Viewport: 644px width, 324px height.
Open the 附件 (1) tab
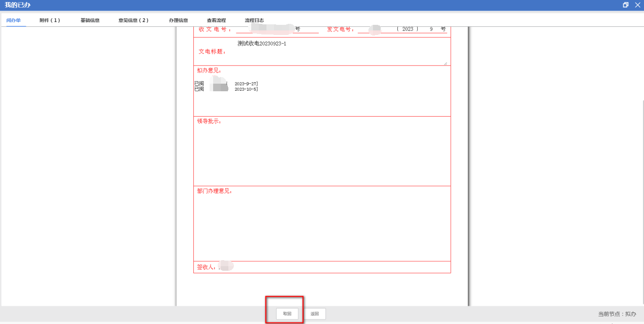(x=50, y=20)
